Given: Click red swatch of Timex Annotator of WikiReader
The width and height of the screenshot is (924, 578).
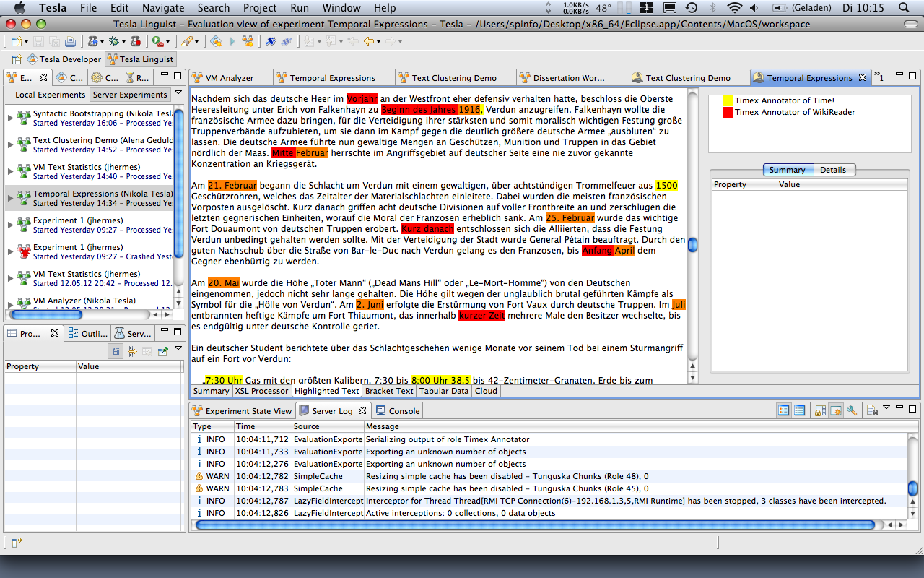Looking at the screenshot, I should (728, 112).
